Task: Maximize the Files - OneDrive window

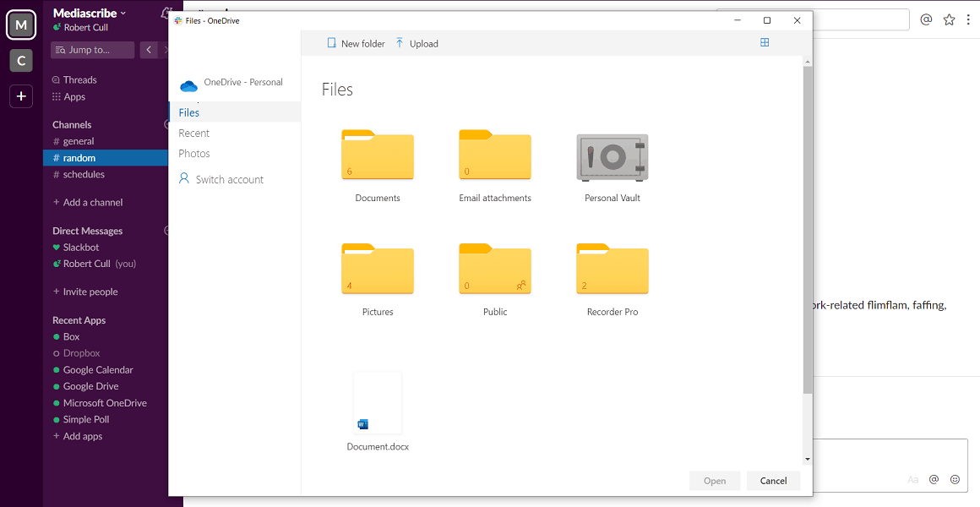Action: point(767,20)
